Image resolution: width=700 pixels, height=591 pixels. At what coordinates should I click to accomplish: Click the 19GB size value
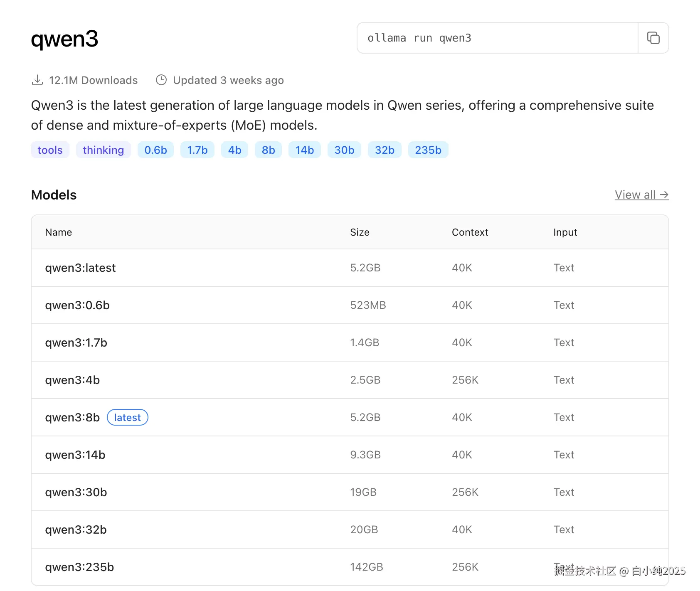363,492
